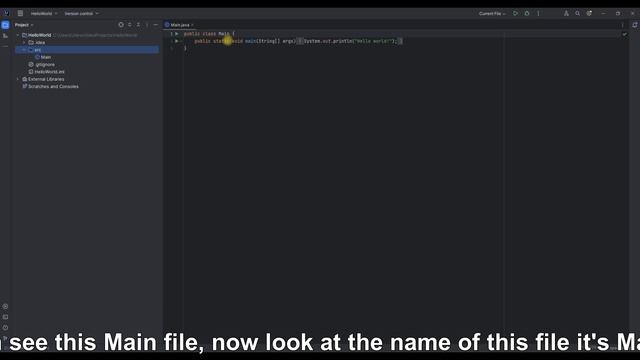Select the .gitignore file
640x360 pixels.
coord(42,64)
